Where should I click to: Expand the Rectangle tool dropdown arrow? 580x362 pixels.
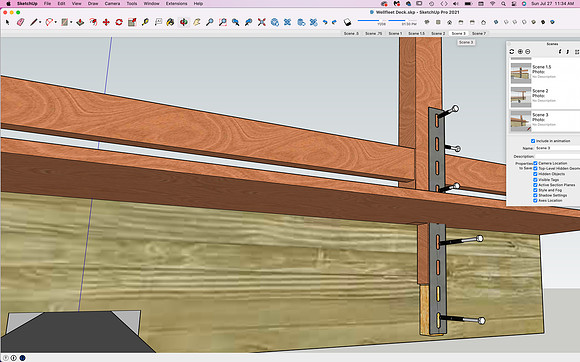coord(71,23)
